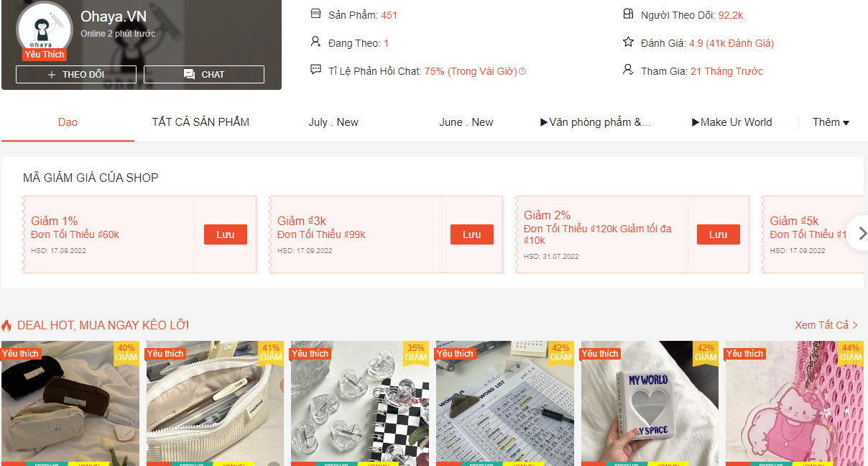Screen dimensions: 868x466
Task: Expand the Thêm dropdown menu
Action: coord(831,122)
